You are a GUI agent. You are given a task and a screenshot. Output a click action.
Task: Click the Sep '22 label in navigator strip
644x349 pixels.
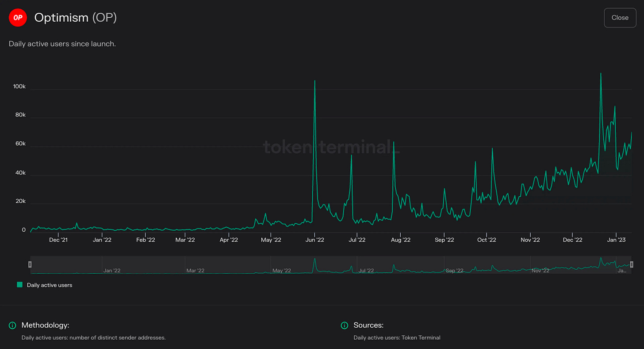454,270
